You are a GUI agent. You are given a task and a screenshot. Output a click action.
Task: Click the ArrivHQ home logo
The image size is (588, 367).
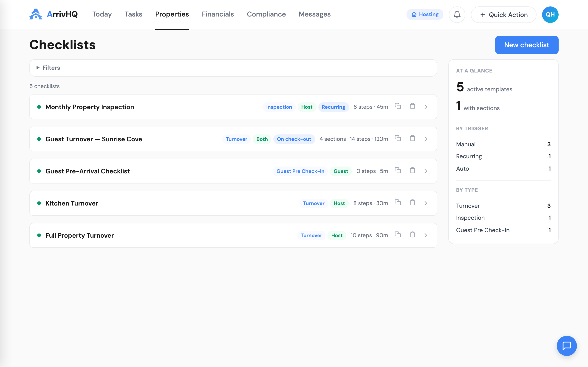click(x=54, y=14)
